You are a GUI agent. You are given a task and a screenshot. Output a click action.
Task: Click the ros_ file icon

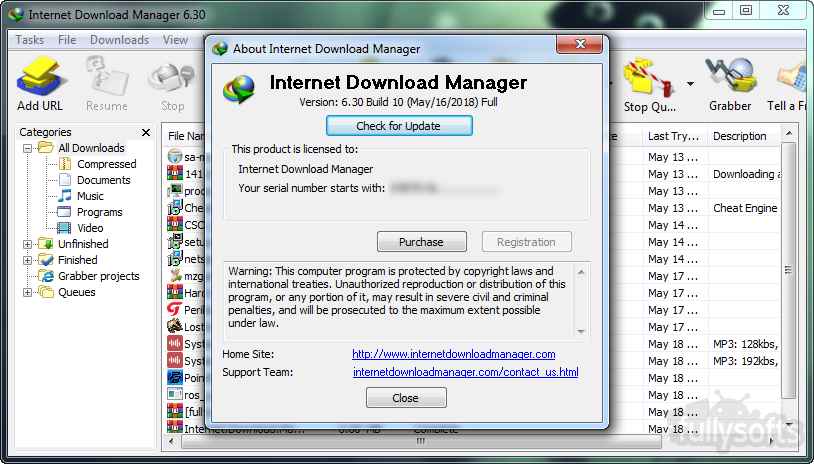[x=174, y=394]
